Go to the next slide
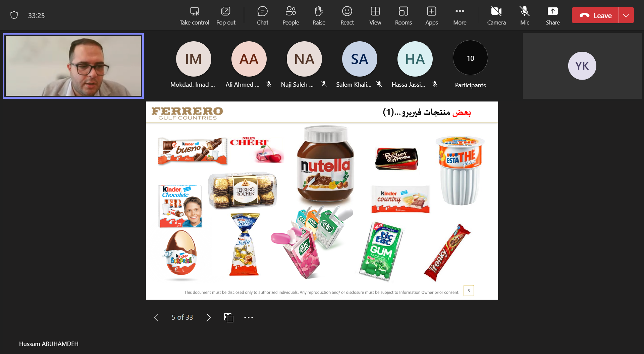This screenshot has height=354, width=644. point(208,317)
